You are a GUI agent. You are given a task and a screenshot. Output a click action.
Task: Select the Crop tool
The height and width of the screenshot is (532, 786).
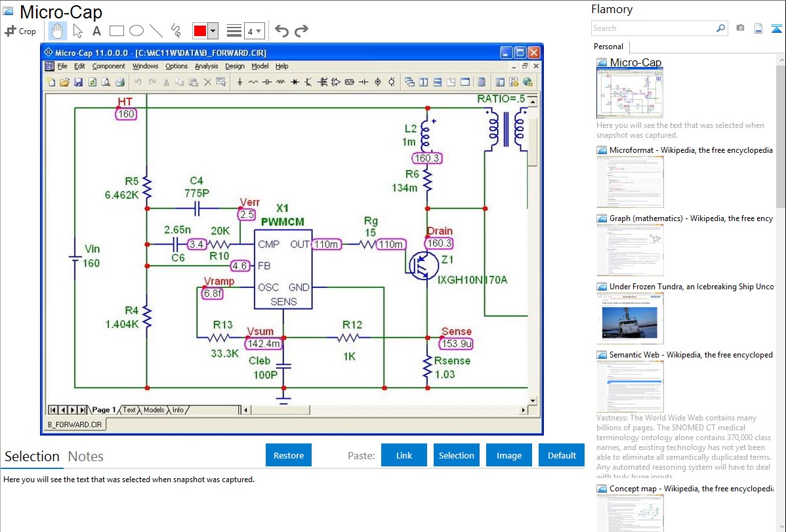pos(20,31)
